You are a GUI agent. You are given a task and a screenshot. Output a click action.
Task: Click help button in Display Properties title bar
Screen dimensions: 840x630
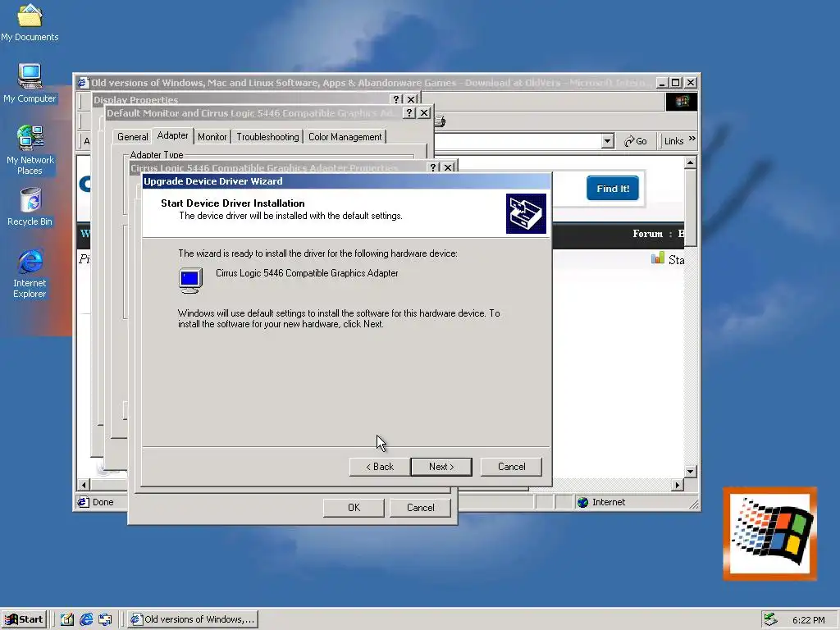tap(396, 99)
